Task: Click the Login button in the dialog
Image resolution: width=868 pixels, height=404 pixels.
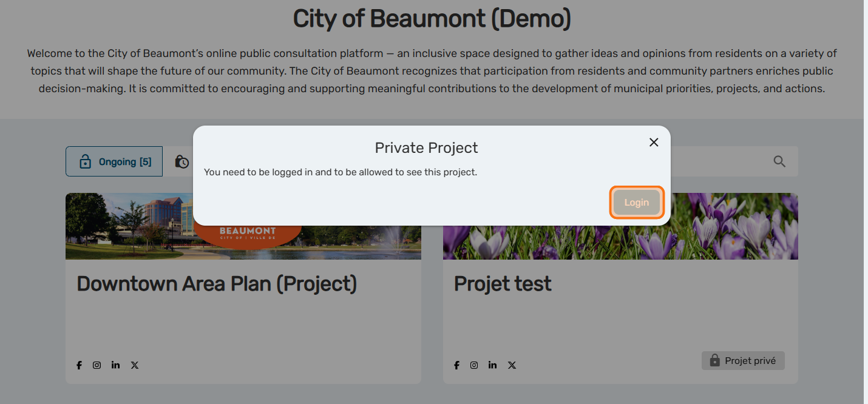Action: pos(636,203)
